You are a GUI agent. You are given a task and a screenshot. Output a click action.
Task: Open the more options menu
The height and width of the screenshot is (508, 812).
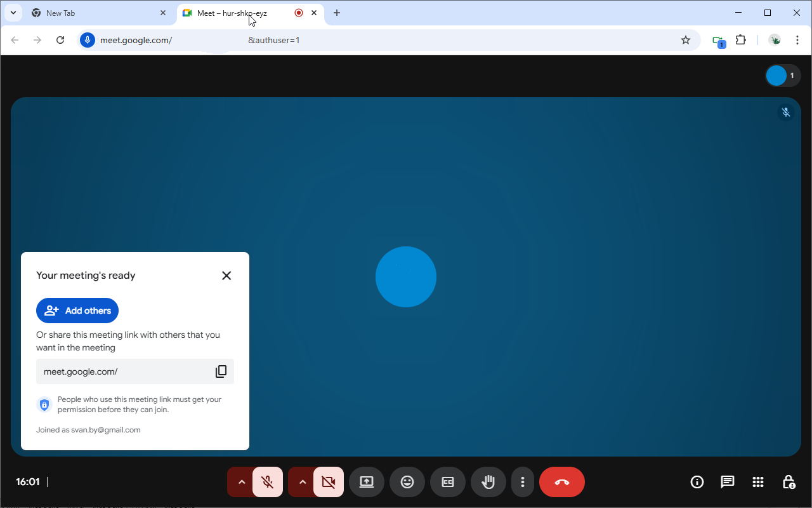pos(523,482)
